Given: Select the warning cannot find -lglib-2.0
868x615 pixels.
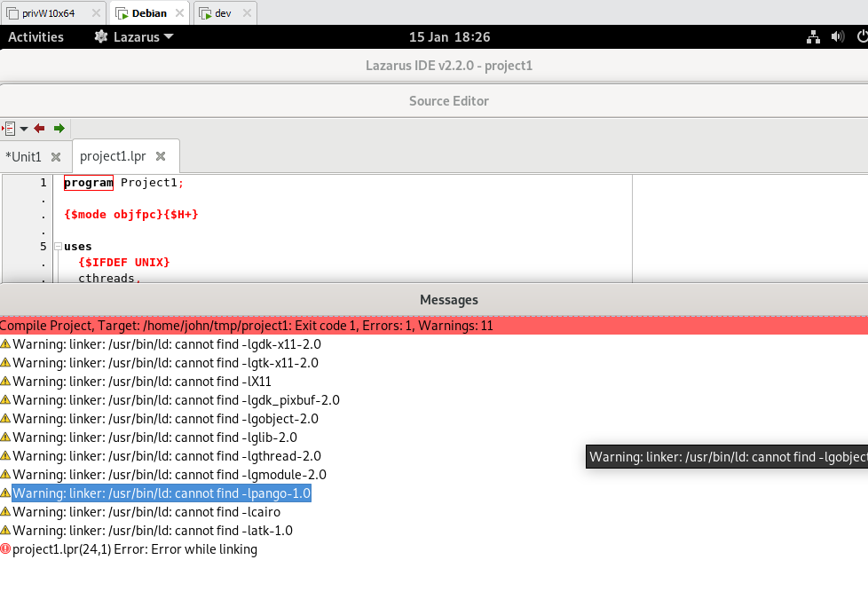Looking at the screenshot, I should tap(155, 438).
